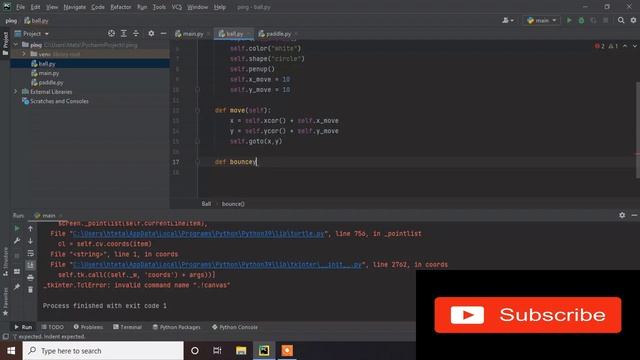Expand External Libraries node
This screenshot has height=360, width=640.
click(16, 91)
